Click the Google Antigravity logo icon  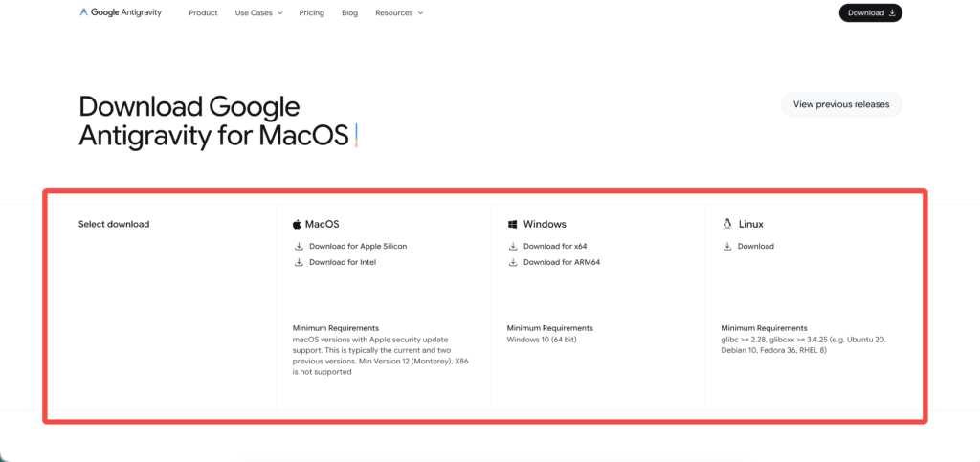84,13
